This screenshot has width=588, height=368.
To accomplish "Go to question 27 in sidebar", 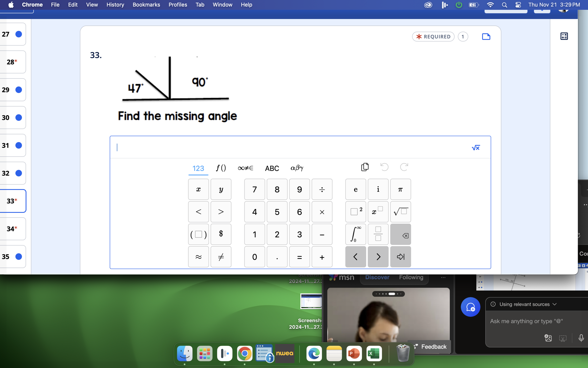I will click(x=13, y=34).
